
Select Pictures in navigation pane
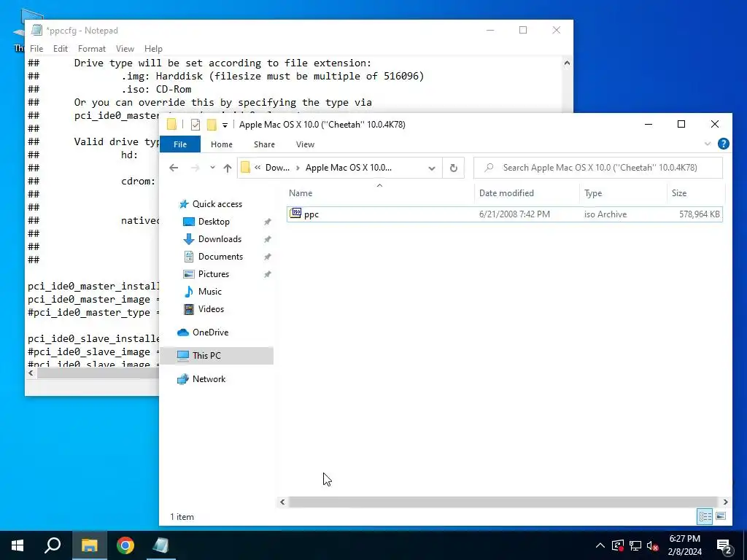pyautogui.click(x=214, y=274)
